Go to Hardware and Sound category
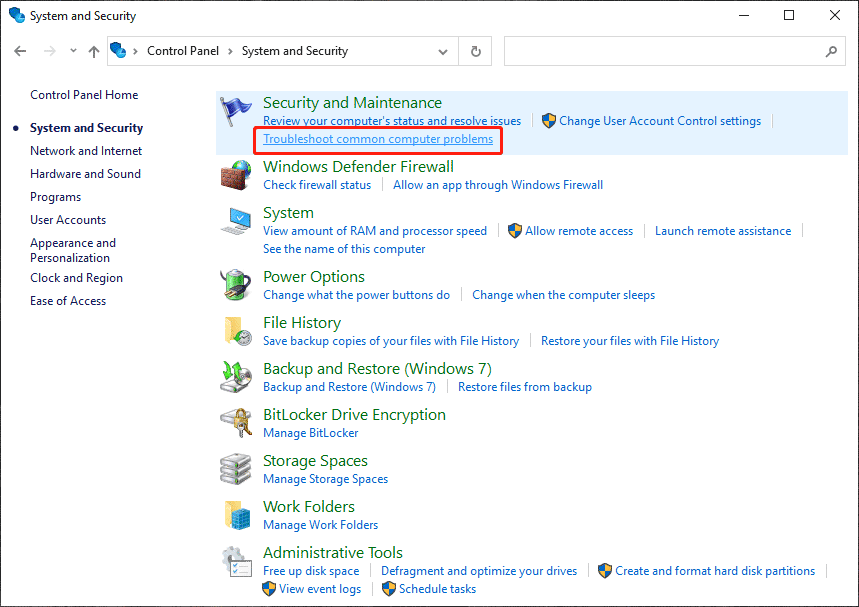 [85, 174]
